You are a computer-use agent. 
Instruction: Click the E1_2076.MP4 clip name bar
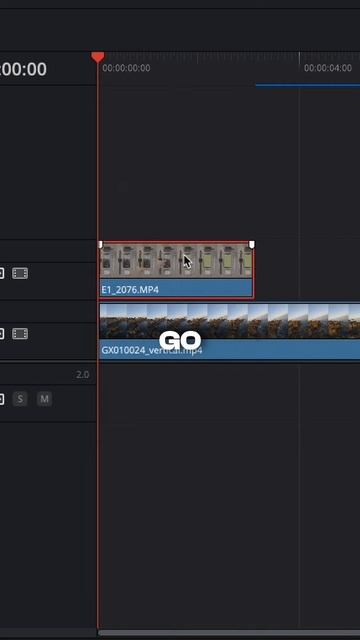pos(176,289)
